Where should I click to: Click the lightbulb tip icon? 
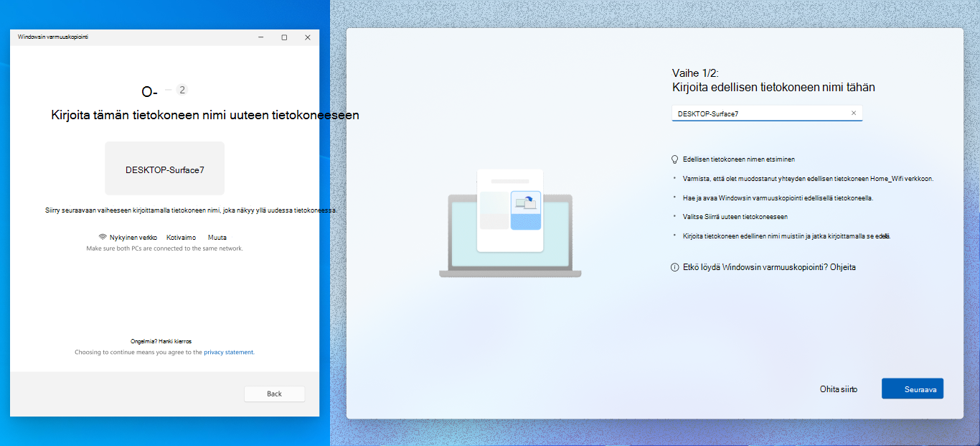[674, 159]
